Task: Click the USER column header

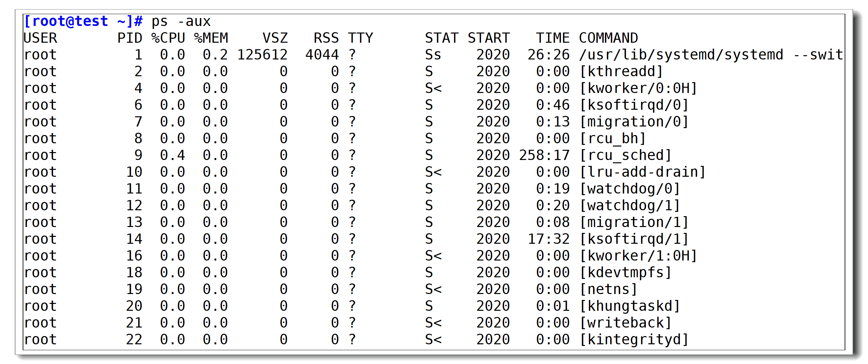Action: (x=40, y=38)
